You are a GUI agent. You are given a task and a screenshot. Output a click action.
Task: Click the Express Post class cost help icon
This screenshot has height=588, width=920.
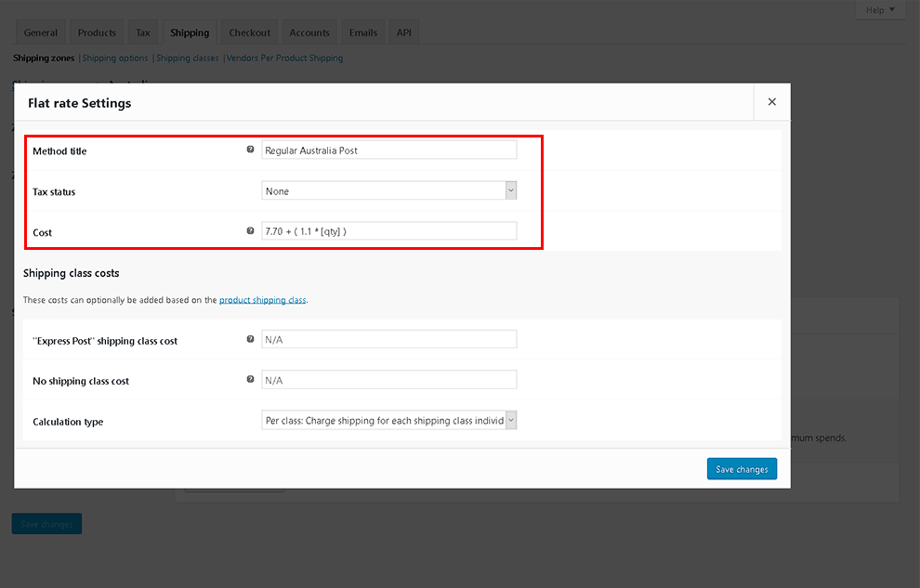[x=250, y=339]
